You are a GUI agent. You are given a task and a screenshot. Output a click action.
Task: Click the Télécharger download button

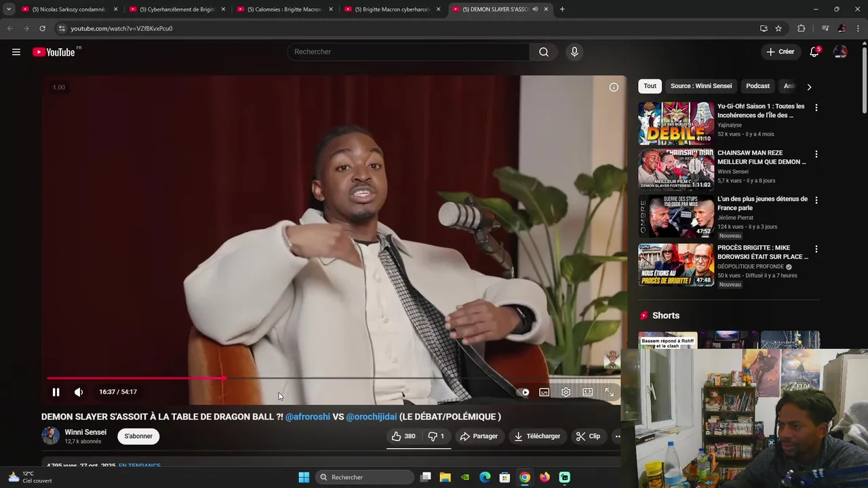tap(537, 436)
